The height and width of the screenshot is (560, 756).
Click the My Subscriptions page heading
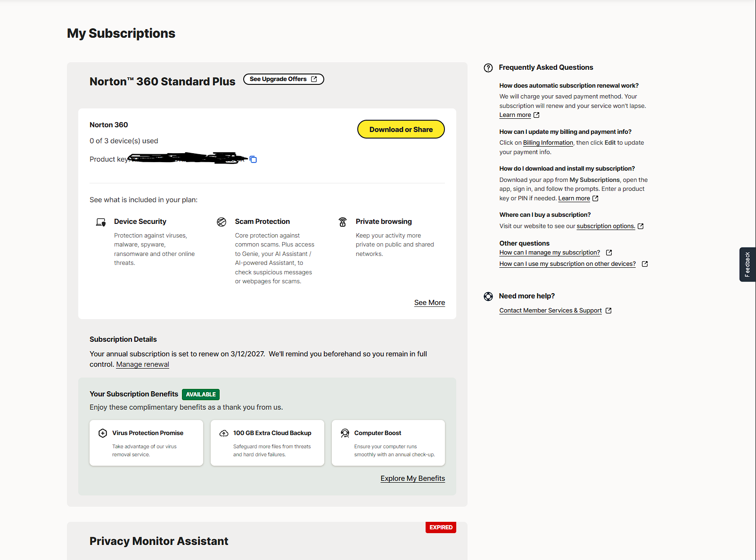click(121, 33)
